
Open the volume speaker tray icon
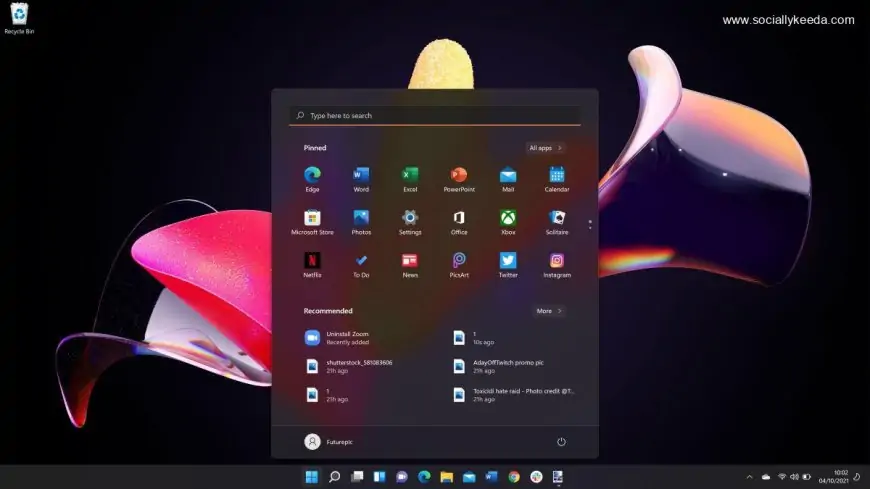[794, 477]
